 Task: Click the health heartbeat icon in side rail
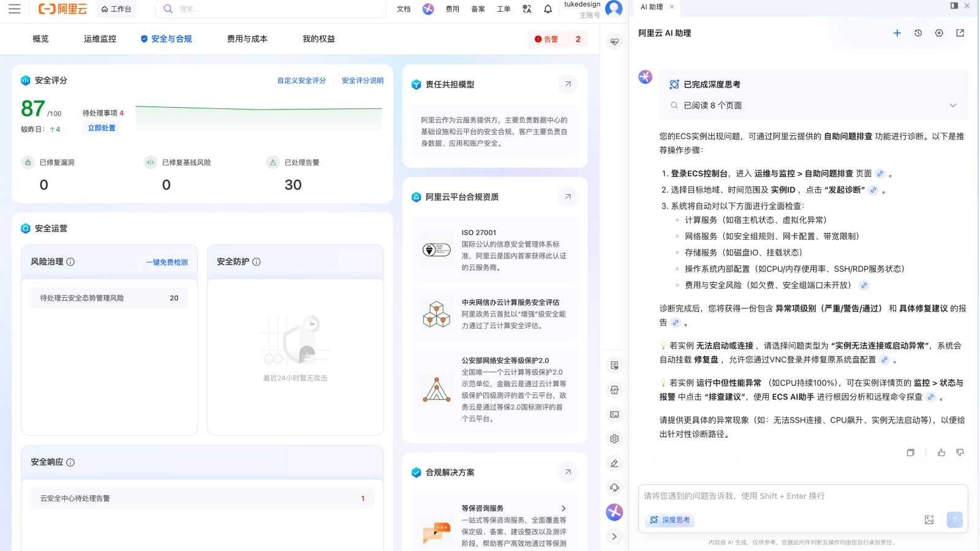(x=614, y=42)
